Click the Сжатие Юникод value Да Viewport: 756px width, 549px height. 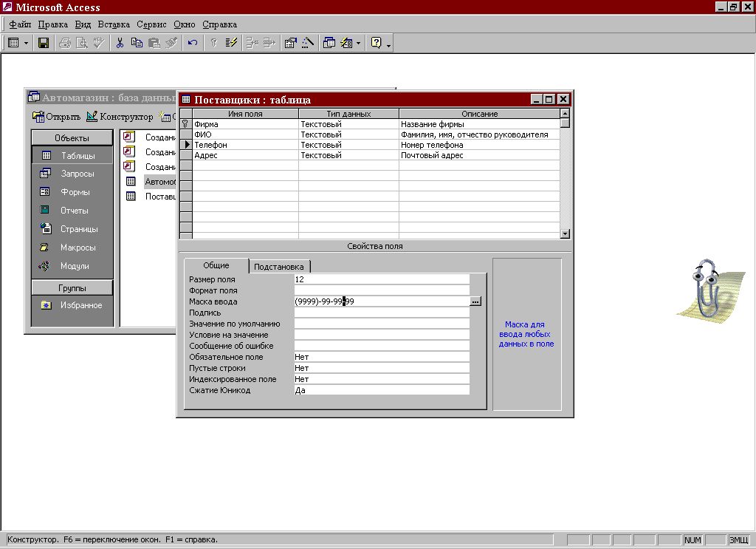click(382, 390)
